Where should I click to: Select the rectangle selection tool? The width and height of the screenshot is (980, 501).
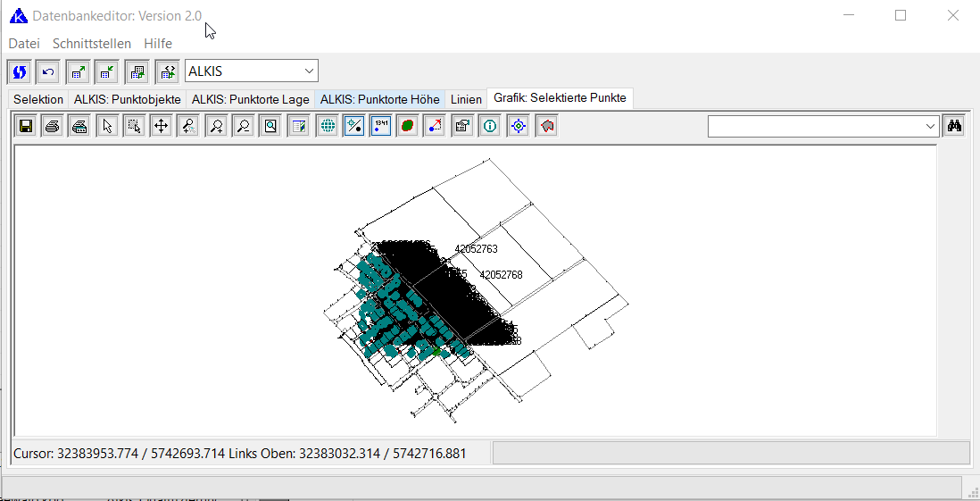click(x=135, y=126)
